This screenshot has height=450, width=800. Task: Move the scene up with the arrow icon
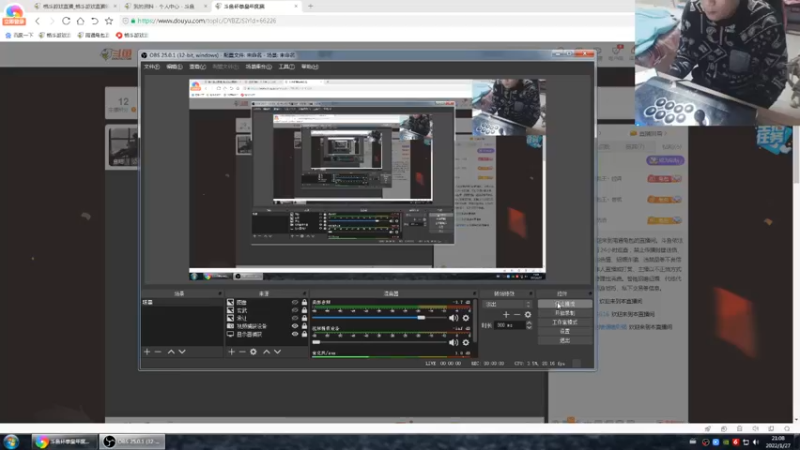171,352
